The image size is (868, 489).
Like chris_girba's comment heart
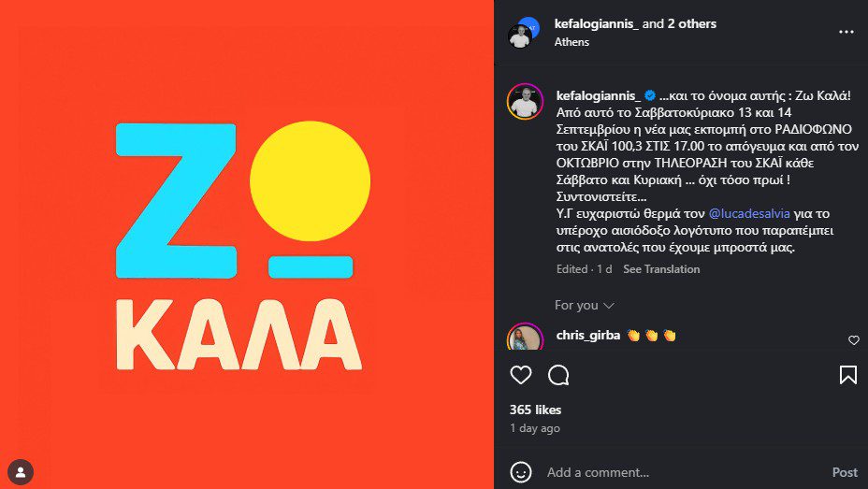(x=853, y=340)
